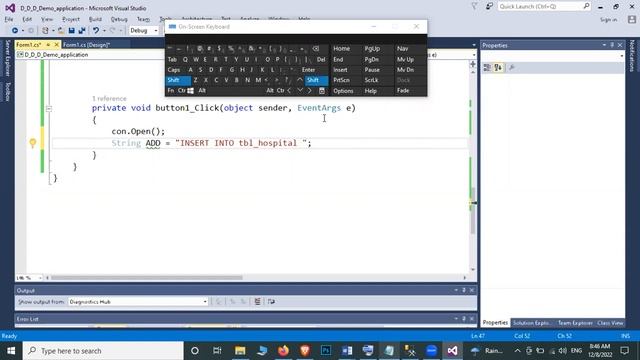The image size is (640, 360).
Task: Toggle left Shift key on On-Screen Keyboard
Action: 178,80
